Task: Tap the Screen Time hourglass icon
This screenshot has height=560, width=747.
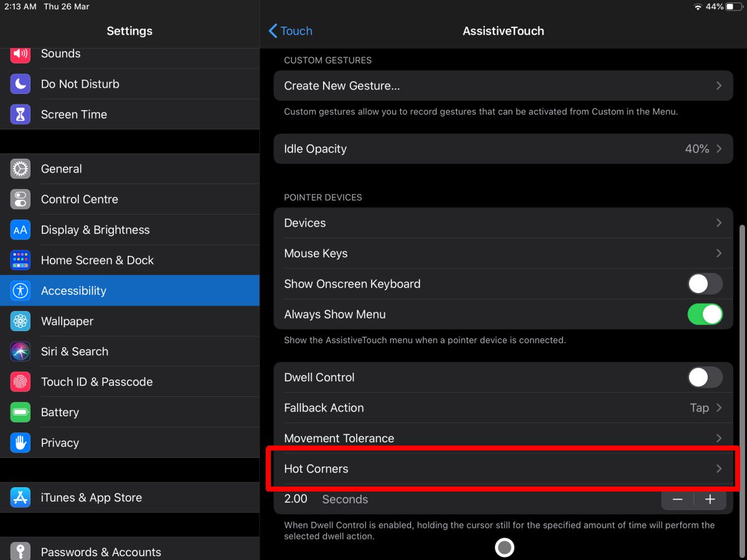Action: pyautogui.click(x=21, y=114)
